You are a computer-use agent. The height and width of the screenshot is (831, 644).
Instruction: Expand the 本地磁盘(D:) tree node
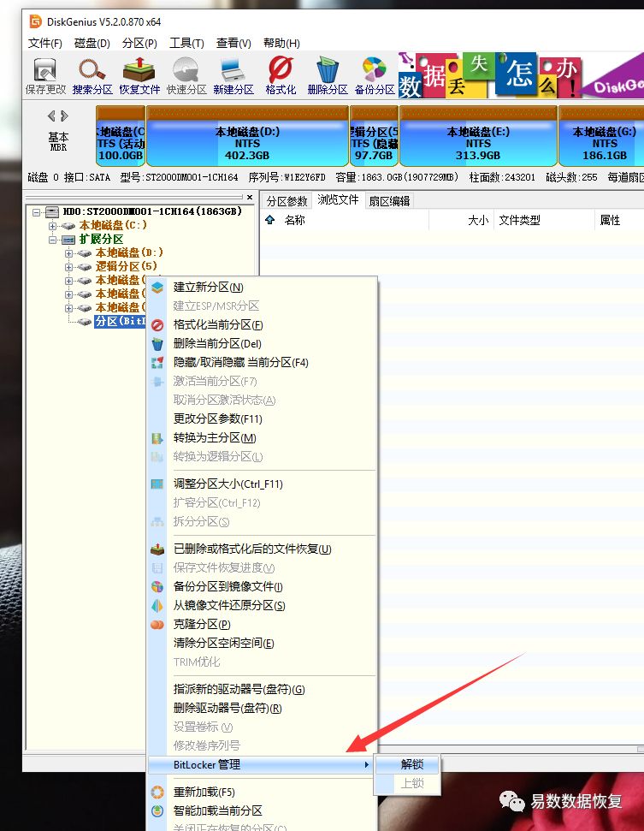[x=69, y=253]
